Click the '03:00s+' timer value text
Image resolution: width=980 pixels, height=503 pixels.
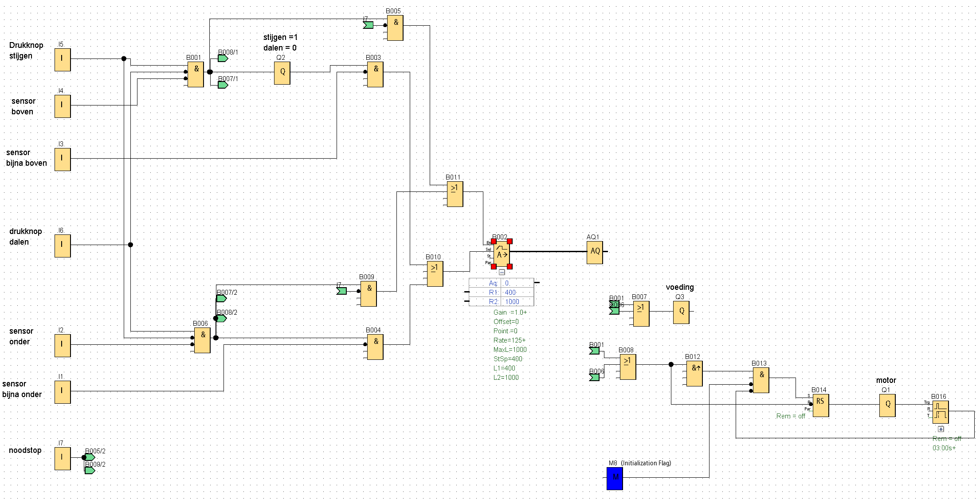coord(944,448)
